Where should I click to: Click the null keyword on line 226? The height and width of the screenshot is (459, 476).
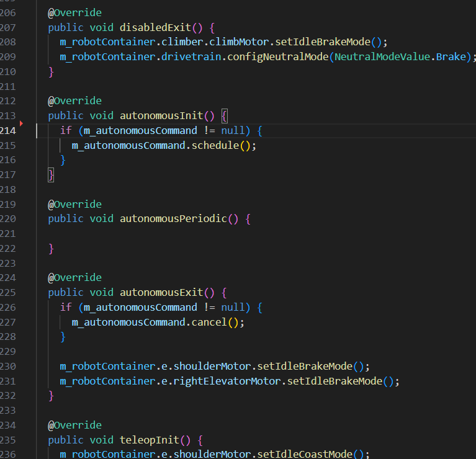click(233, 307)
